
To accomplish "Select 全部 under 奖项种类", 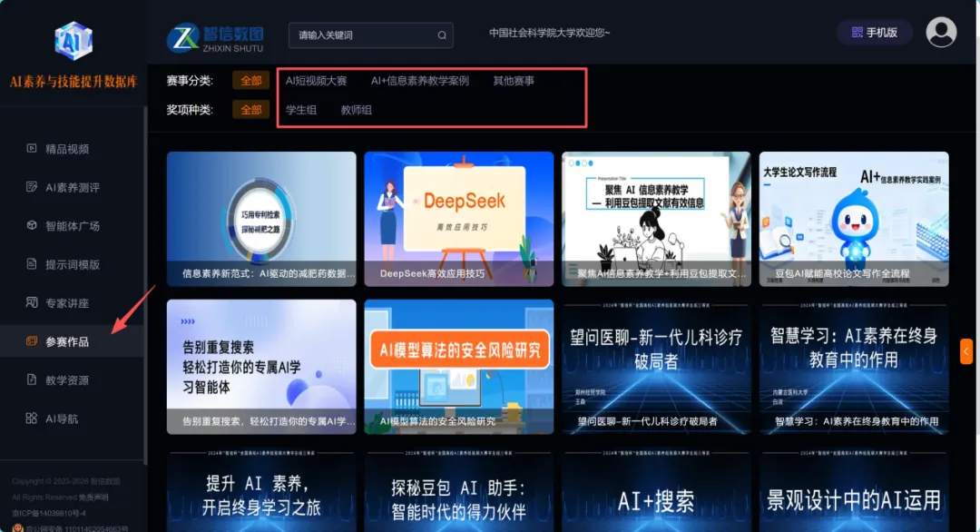I will [250, 110].
